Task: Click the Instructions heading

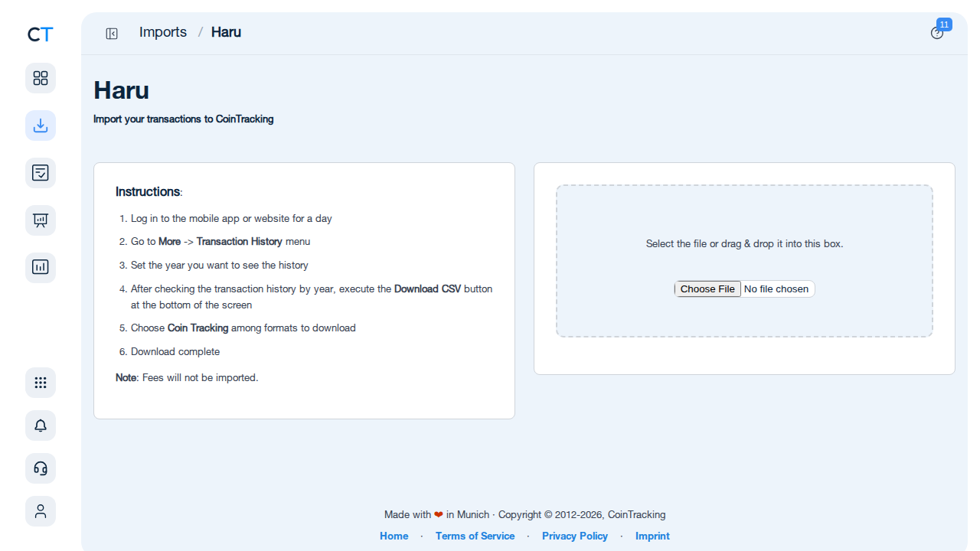Action: [x=149, y=191]
